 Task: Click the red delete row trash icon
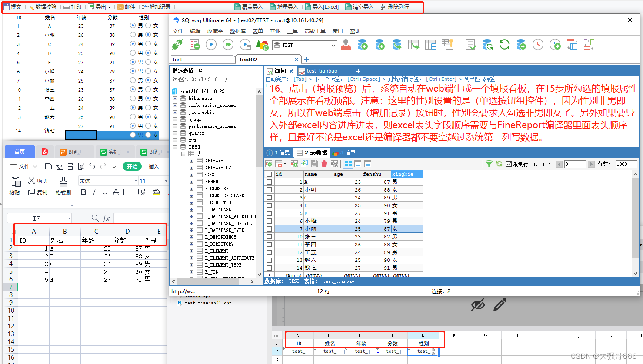click(x=324, y=164)
